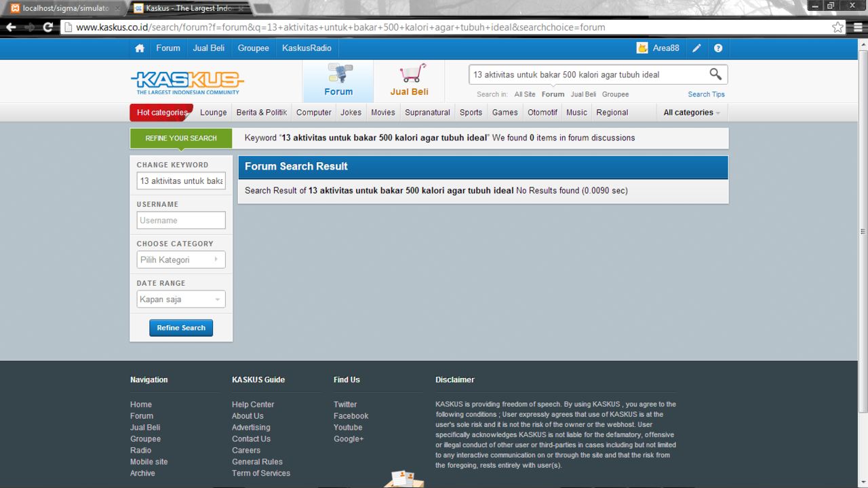
Task: Click Jual Beli in the top blue bar
Action: pos(209,48)
